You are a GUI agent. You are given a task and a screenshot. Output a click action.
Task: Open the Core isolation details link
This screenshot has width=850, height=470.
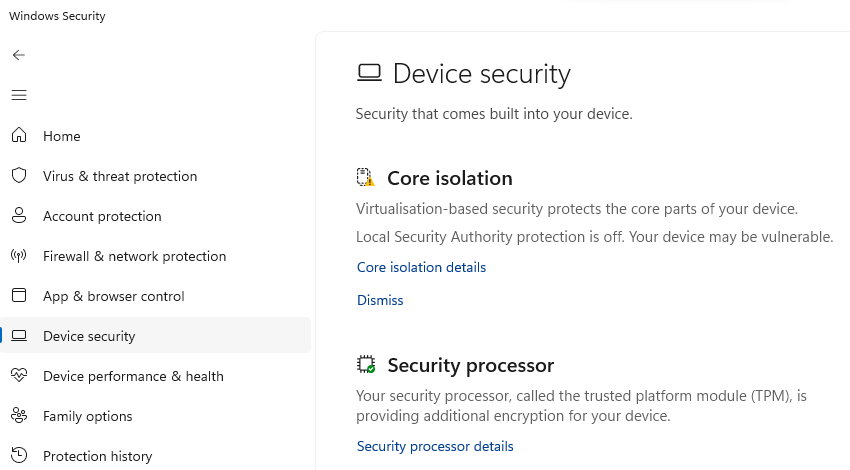pos(421,268)
